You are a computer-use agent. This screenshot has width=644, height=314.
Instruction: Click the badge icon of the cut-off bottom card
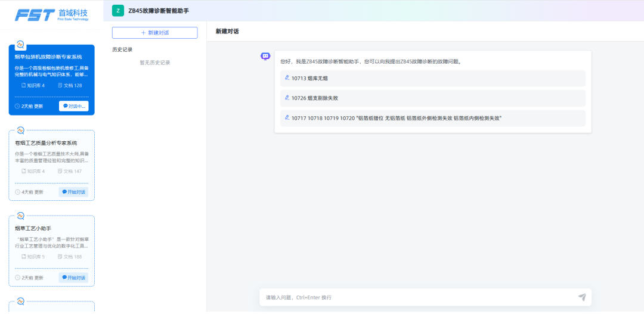click(20, 301)
